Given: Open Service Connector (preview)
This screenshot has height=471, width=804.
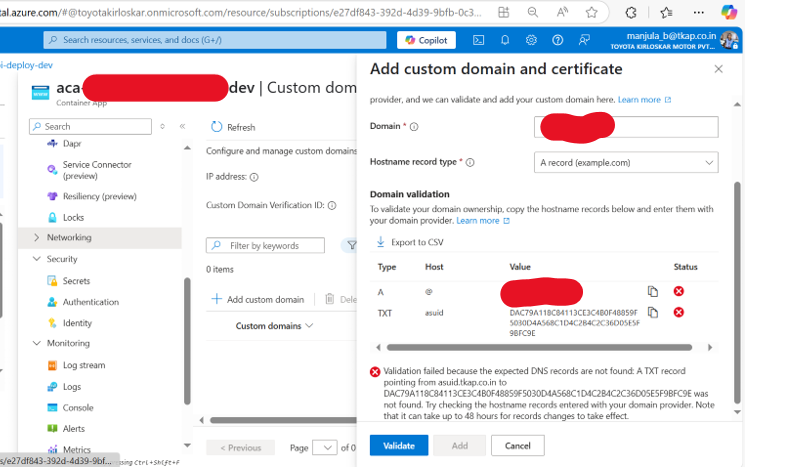Looking at the screenshot, I should 97,170.
